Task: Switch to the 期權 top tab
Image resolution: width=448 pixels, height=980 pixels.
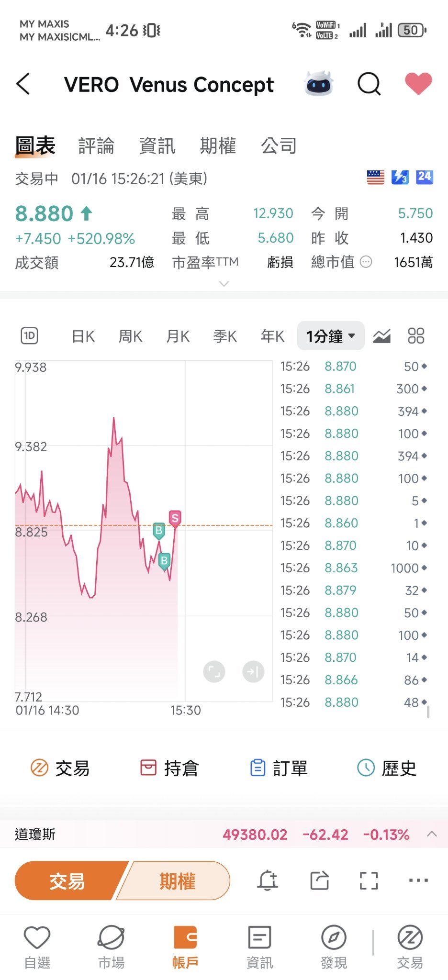Action: [218, 146]
